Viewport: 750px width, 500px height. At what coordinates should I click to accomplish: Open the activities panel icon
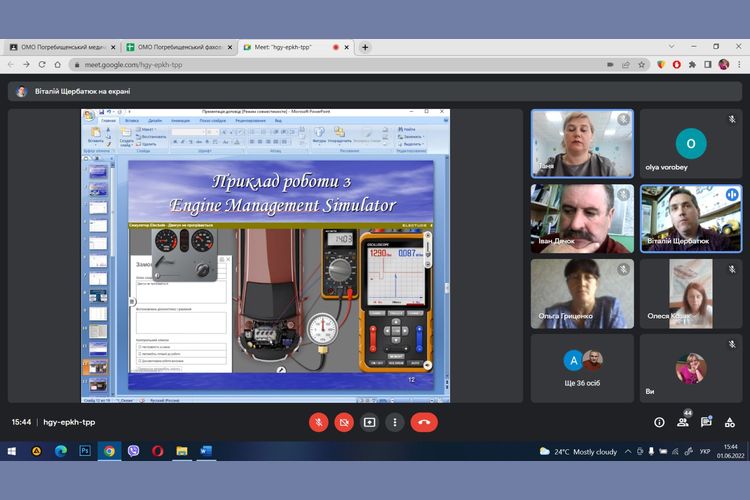coord(731,422)
